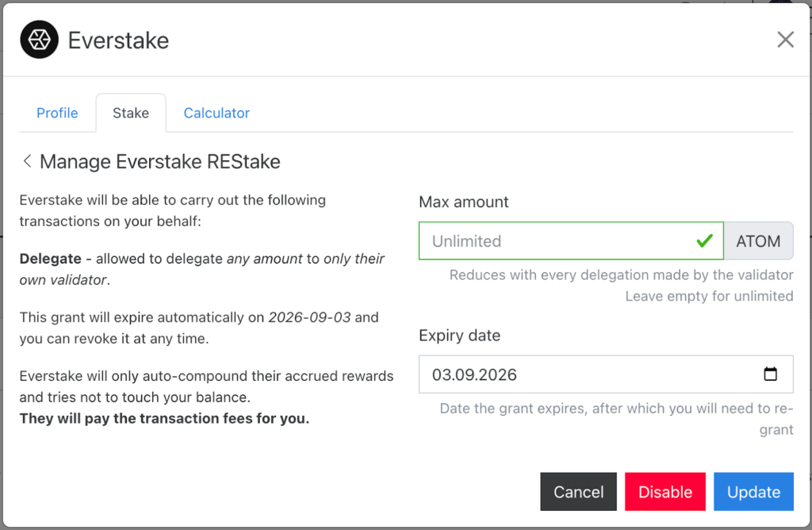812x530 pixels.
Task: Click the bold transaction fees notice
Action: point(164,418)
